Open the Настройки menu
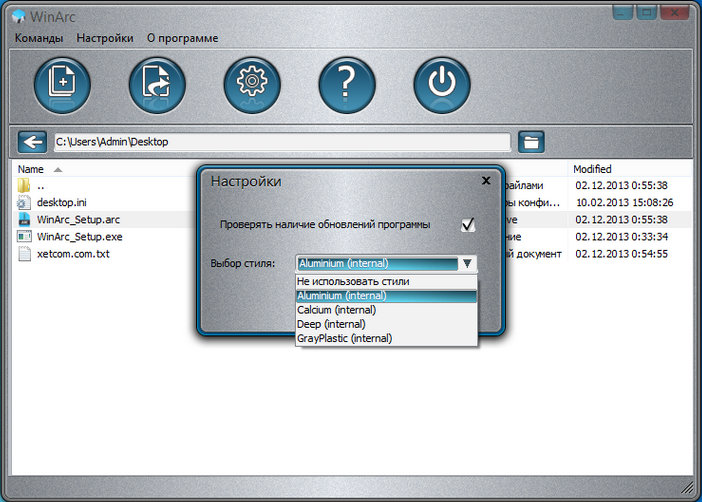This screenshot has height=502, width=702. point(105,39)
